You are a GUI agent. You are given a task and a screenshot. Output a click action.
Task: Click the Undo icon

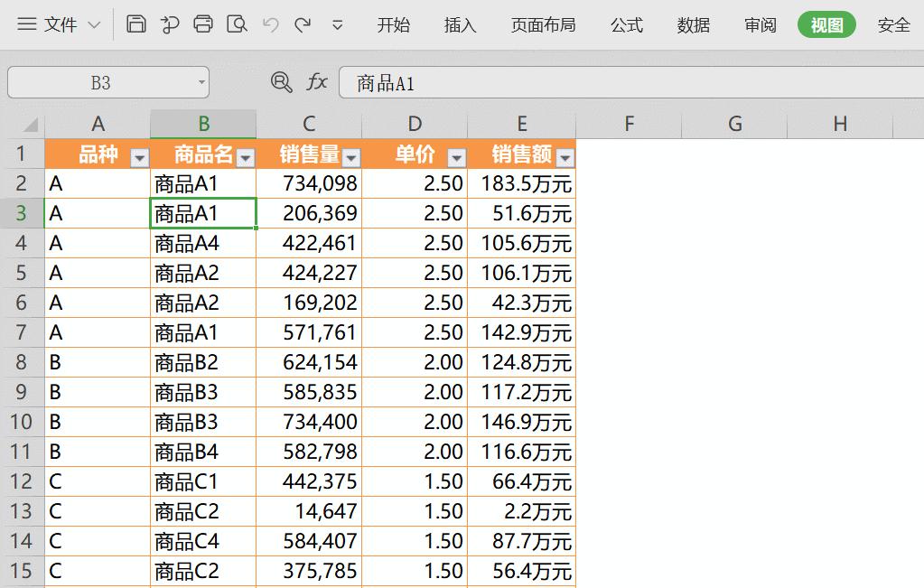[270, 23]
